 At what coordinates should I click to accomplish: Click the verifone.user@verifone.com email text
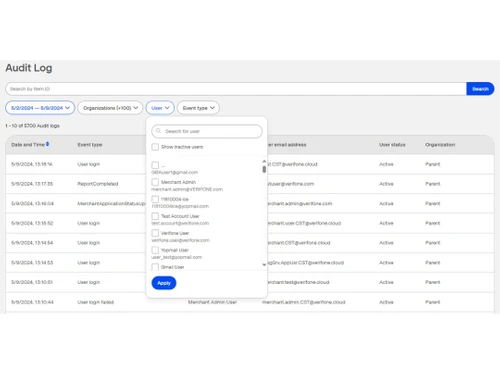[181, 240]
